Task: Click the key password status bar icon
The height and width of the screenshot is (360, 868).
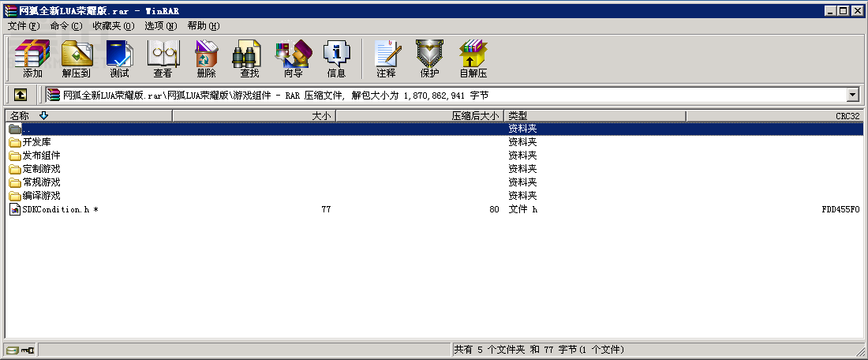Action: pyautogui.click(x=28, y=350)
